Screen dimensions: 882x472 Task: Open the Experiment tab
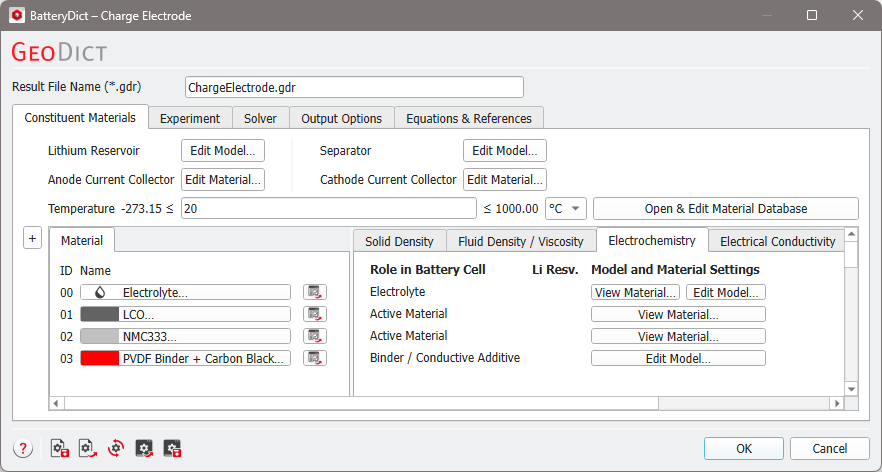pos(190,118)
